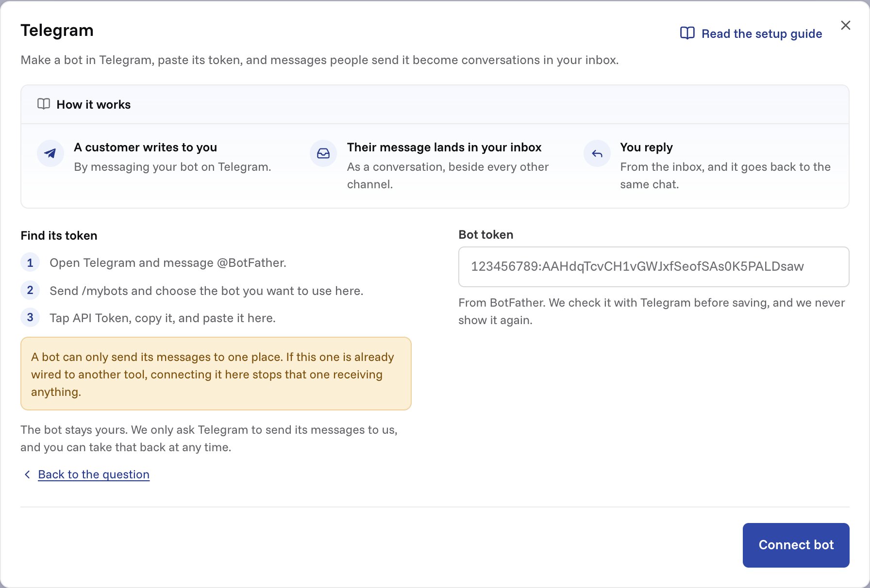870x588 pixels.
Task: Click the 'Tap API Token, copy it' step
Action: coord(163,318)
